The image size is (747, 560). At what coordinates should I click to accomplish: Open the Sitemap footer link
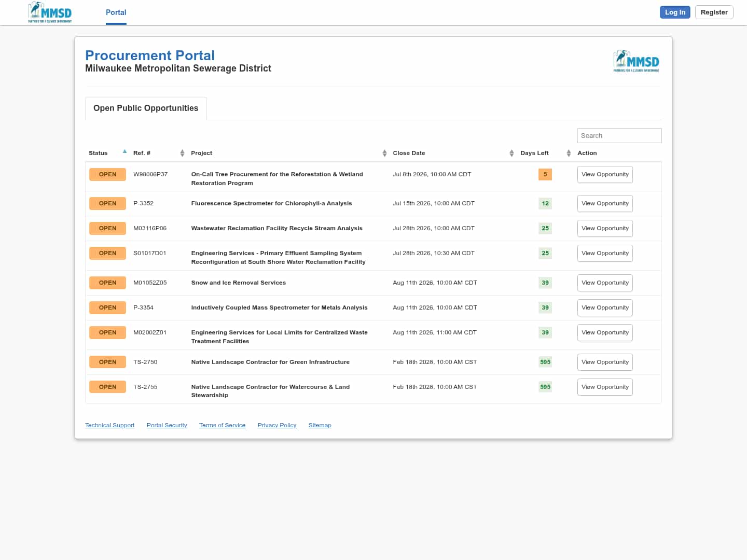click(320, 425)
